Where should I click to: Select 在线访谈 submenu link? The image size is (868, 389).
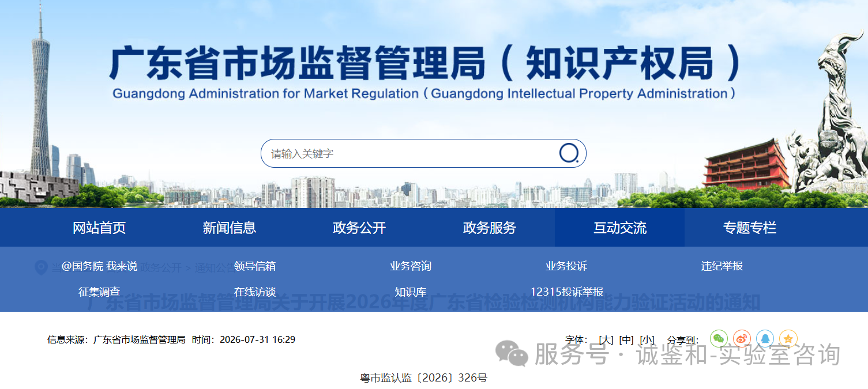(255, 292)
